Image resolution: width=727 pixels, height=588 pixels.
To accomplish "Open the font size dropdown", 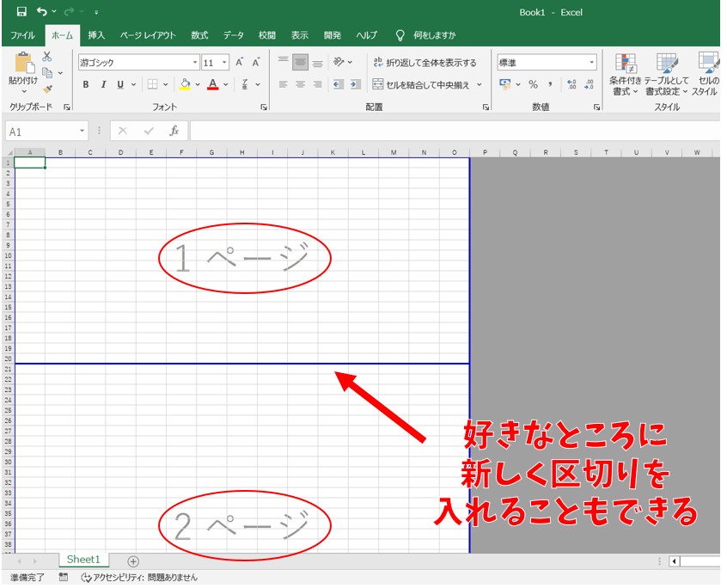I will [x=223, y=61].
